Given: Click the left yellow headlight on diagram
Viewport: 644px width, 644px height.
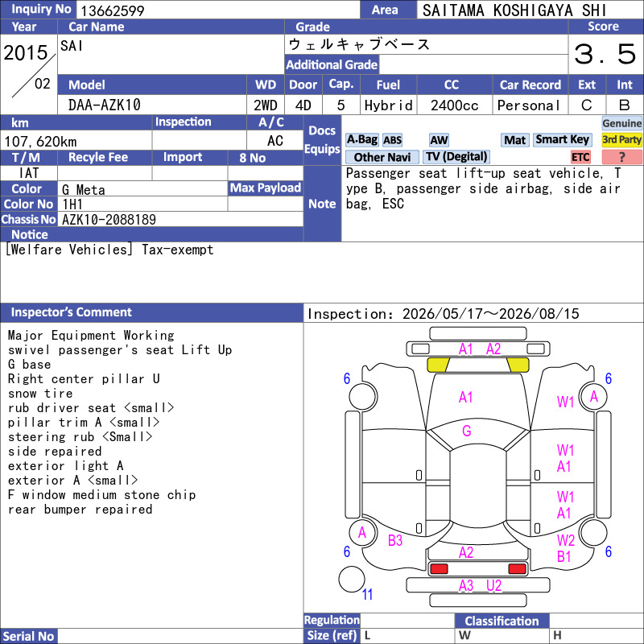Looking at the screenshot, I should (438, 365).
